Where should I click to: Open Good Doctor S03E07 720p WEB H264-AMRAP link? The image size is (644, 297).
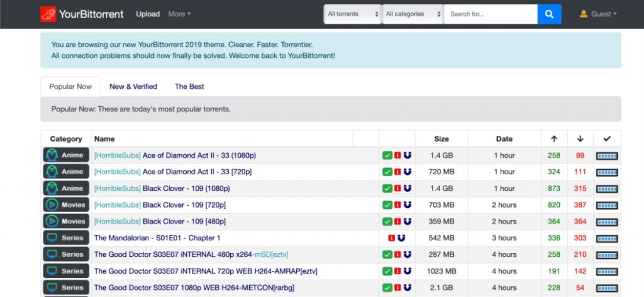tap(206, 271)
